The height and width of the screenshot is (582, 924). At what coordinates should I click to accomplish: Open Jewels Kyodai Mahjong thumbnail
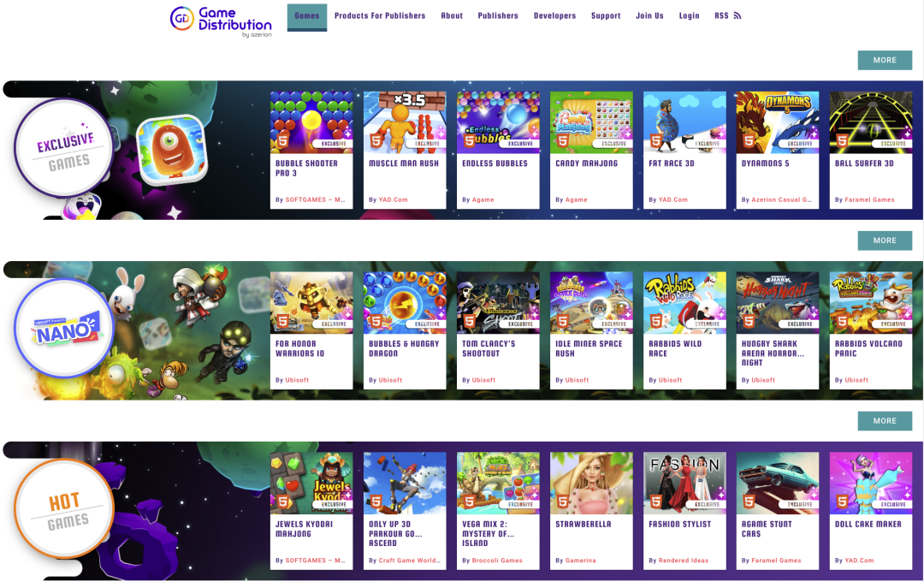coord(311,483)
